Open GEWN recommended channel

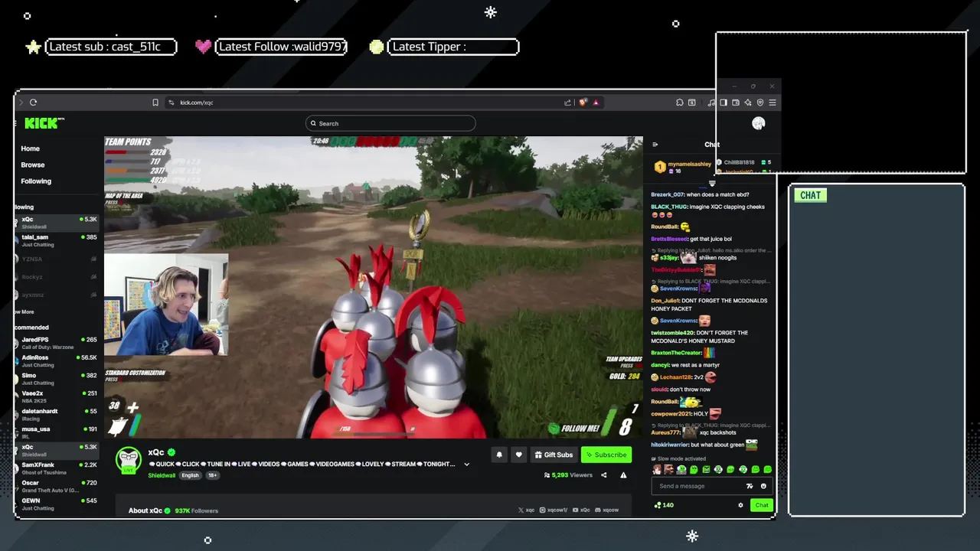tap(57, 504)
